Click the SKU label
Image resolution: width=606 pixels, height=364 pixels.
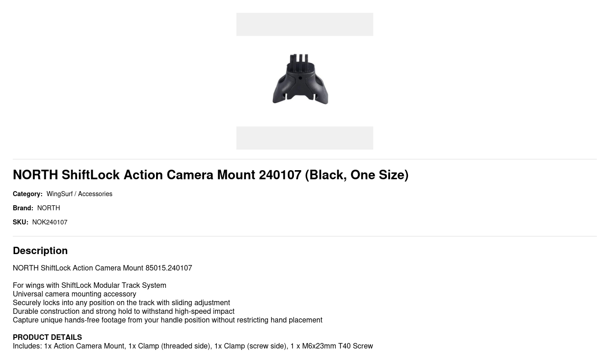click(20, 222)
